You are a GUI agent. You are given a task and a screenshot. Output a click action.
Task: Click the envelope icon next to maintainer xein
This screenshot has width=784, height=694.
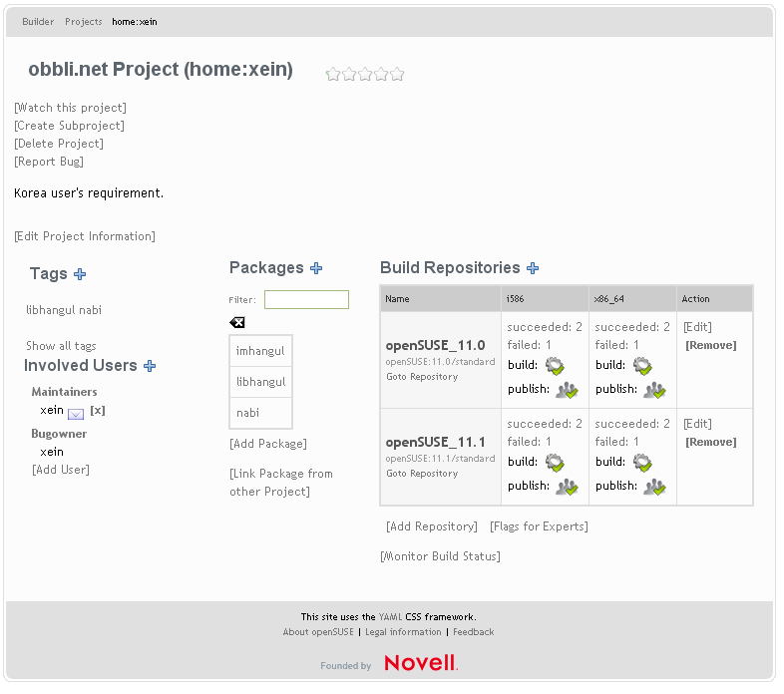(x=76, y=414)
